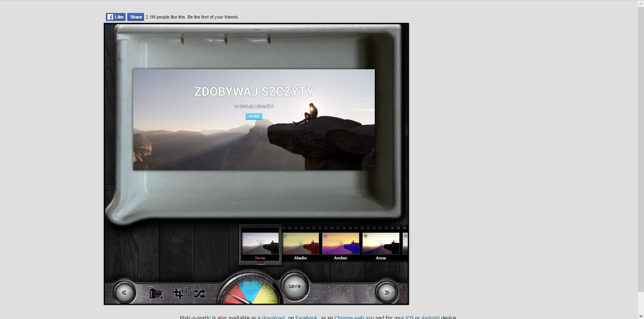The width and height of the screenshot is (644, 319).
Task: Open the download link below the app
Action: (273, 317)
